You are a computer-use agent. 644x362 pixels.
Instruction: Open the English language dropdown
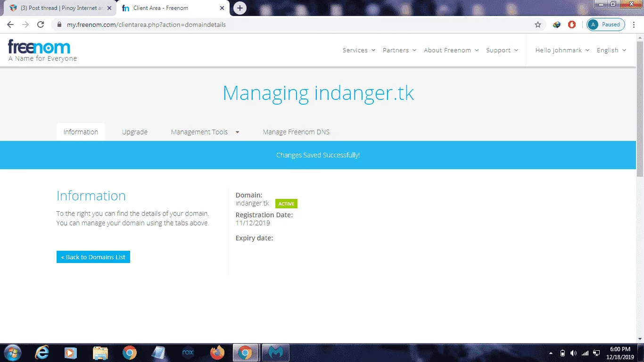[x=611, y=50]
